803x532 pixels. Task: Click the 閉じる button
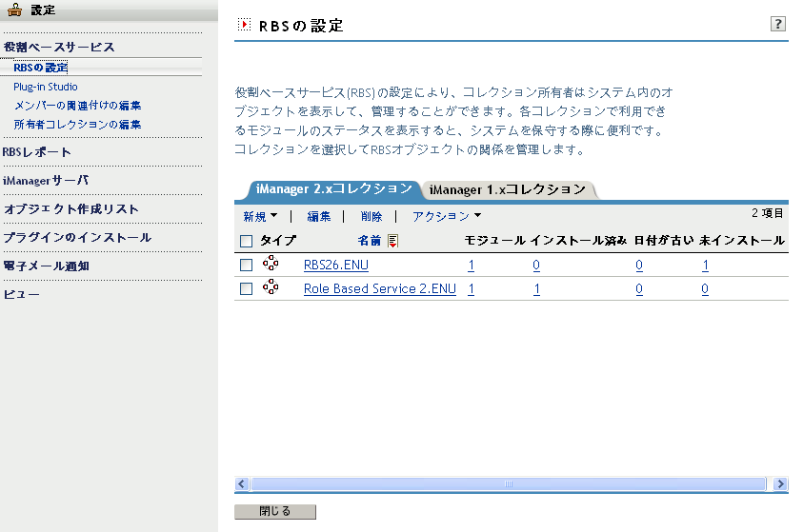pos(275,512)
